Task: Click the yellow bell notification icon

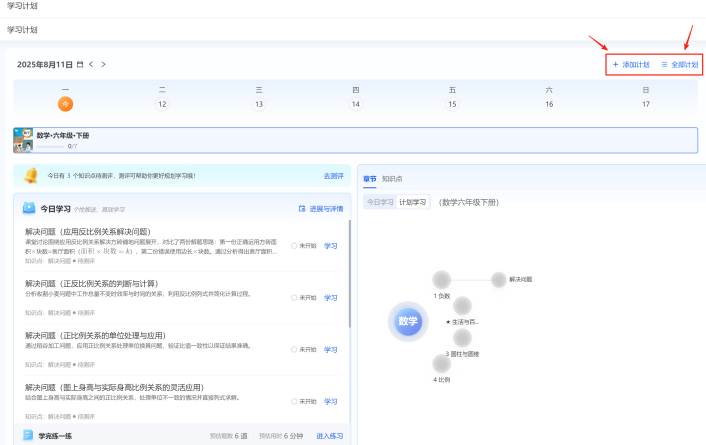Action: (31, 175)
